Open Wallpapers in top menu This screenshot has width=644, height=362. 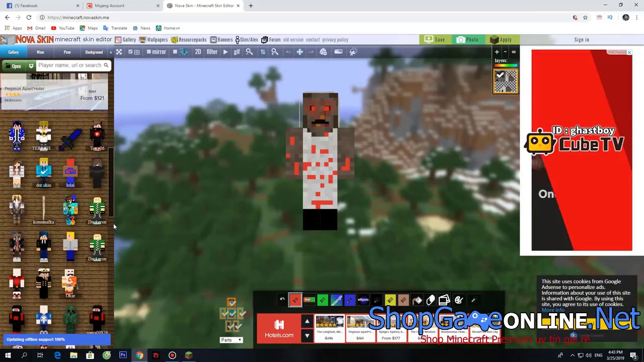pyautogui.click(x=153, y=40)
